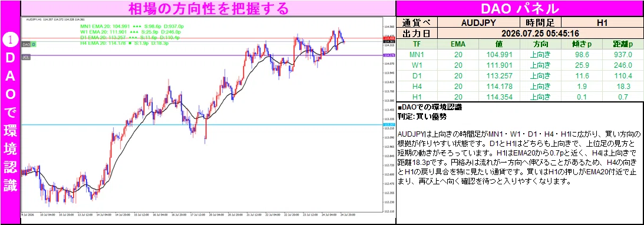
Task: Select the purple 114.178 price level tag
Action: click(388, 55)
